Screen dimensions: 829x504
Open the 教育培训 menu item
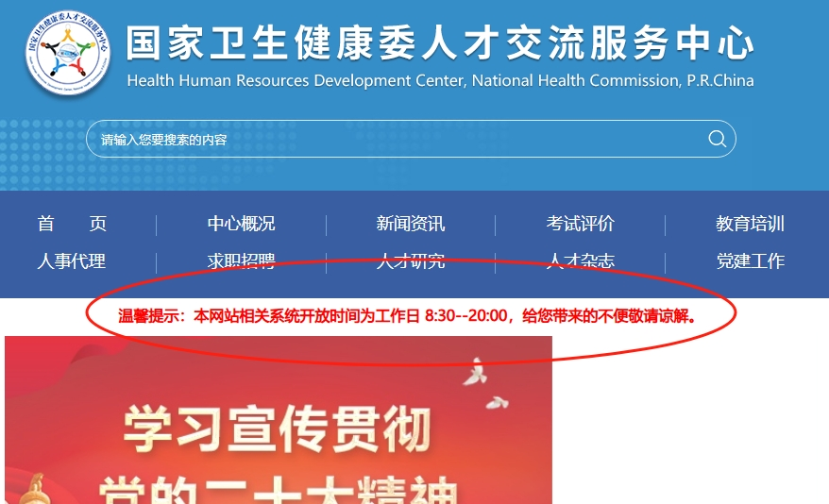[750, 224]
